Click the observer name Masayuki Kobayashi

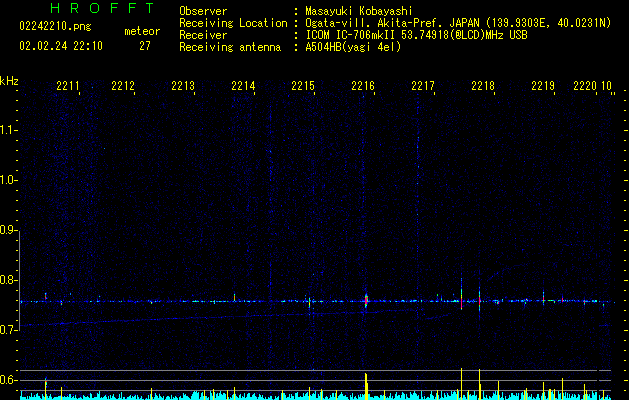pyautogui.click(x=359, y=11)
